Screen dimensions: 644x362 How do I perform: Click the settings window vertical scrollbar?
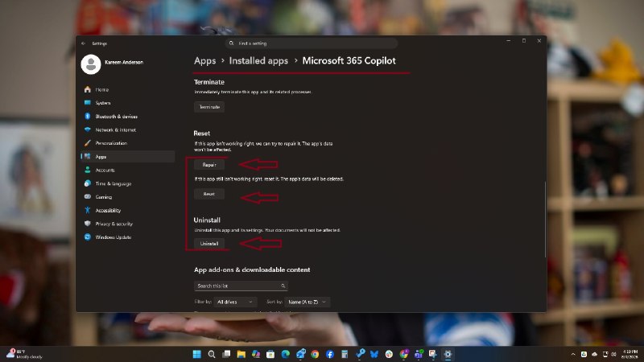click(546, 220)
